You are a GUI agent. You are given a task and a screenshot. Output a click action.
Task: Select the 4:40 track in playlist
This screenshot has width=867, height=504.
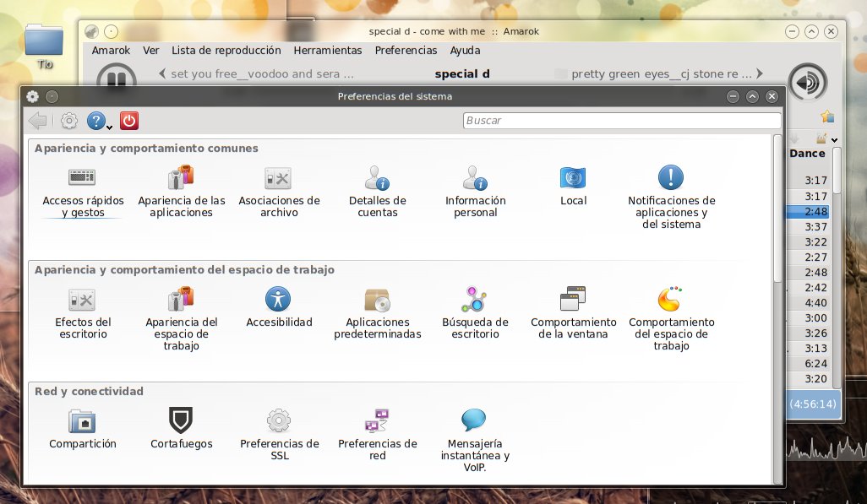808,303
